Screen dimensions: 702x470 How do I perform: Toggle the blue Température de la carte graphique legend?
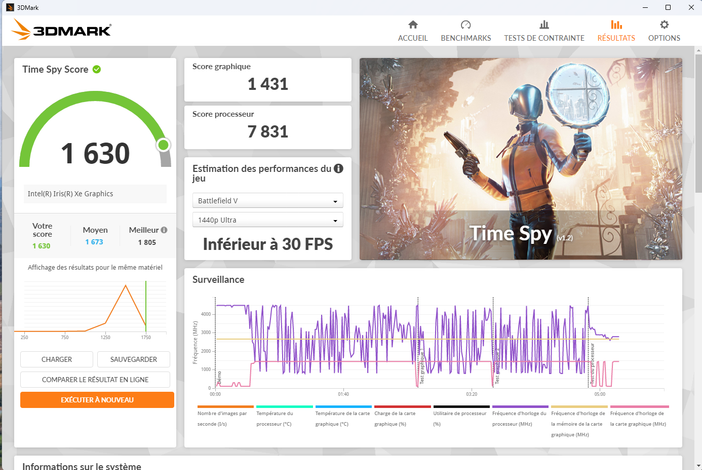[343, 418]
